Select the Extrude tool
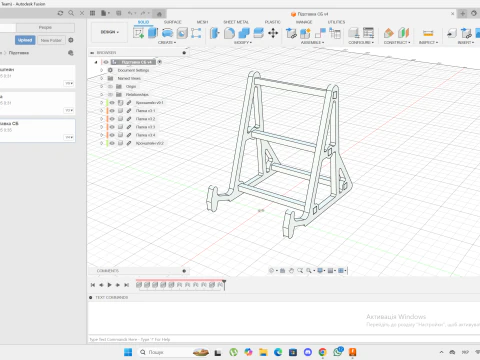The width and height of the screenshot is (480, 360). point(153,33)
